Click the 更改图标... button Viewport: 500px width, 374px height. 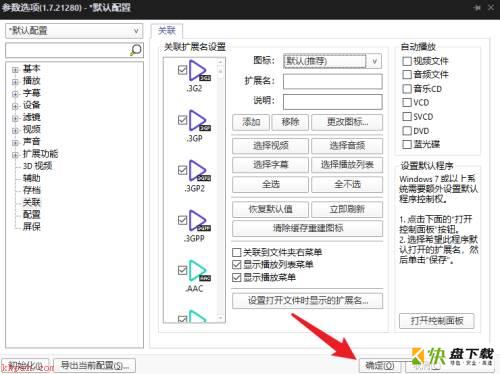tap(347, 122)
